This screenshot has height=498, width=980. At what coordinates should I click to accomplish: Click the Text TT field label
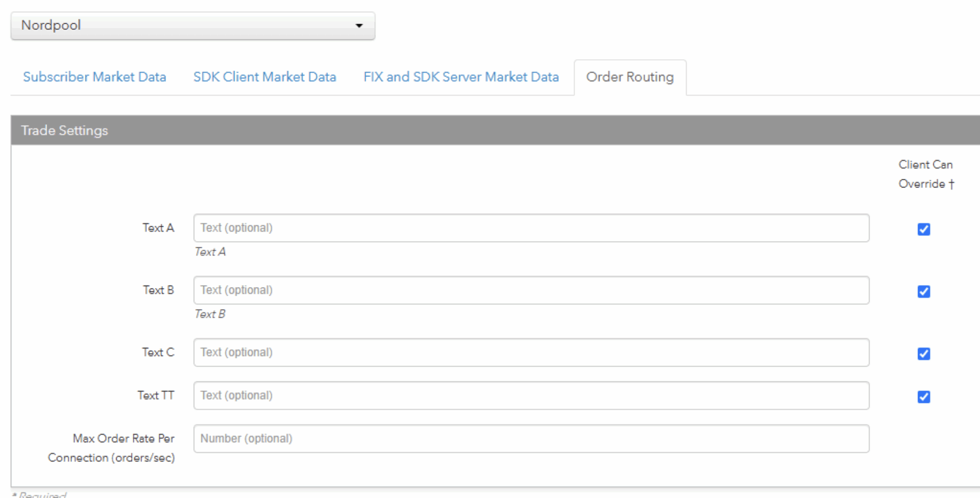(156, 395)
